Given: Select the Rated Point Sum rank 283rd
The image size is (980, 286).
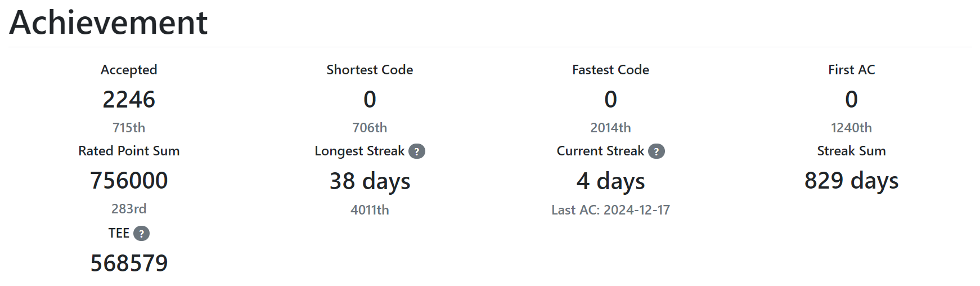Looking at the screenshot, I should tap(129, 209).
